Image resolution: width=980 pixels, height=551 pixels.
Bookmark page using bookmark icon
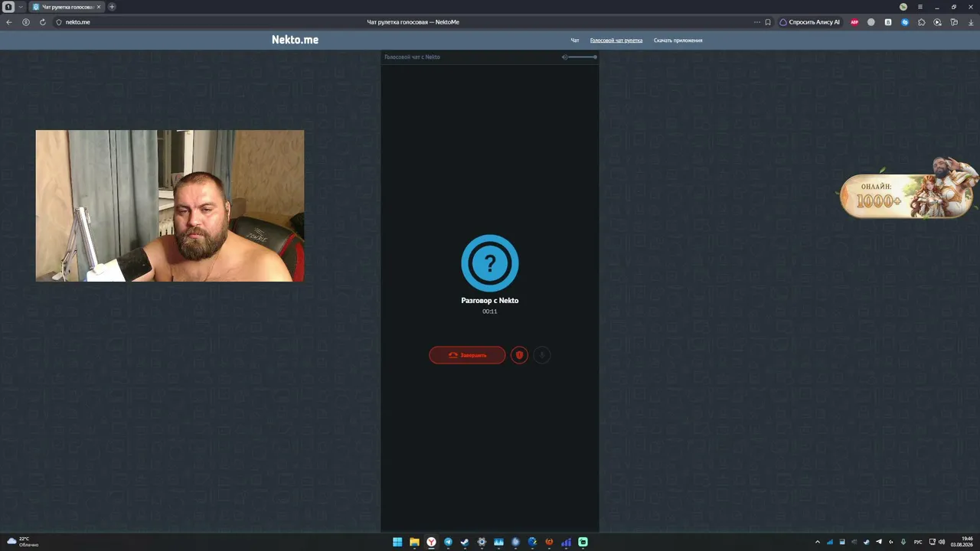point(768,22)
